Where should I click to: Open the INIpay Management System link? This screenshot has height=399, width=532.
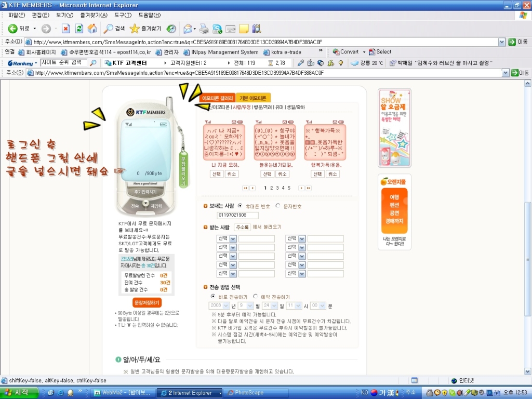click(221, 52)
